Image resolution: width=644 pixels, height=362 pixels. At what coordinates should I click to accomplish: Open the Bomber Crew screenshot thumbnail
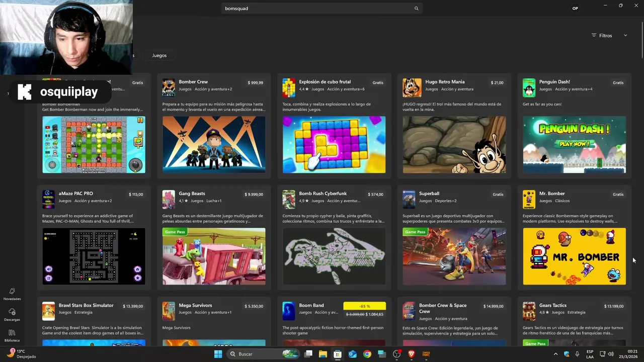(x=214, y=145)
